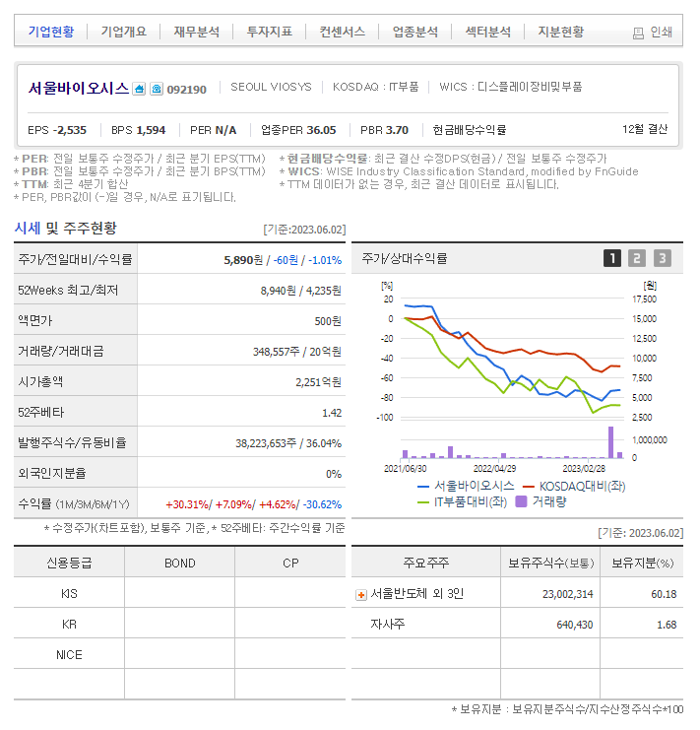700x730 pixels.
Task: Click the KIS rating row
Action: click(x=179, y=594)
